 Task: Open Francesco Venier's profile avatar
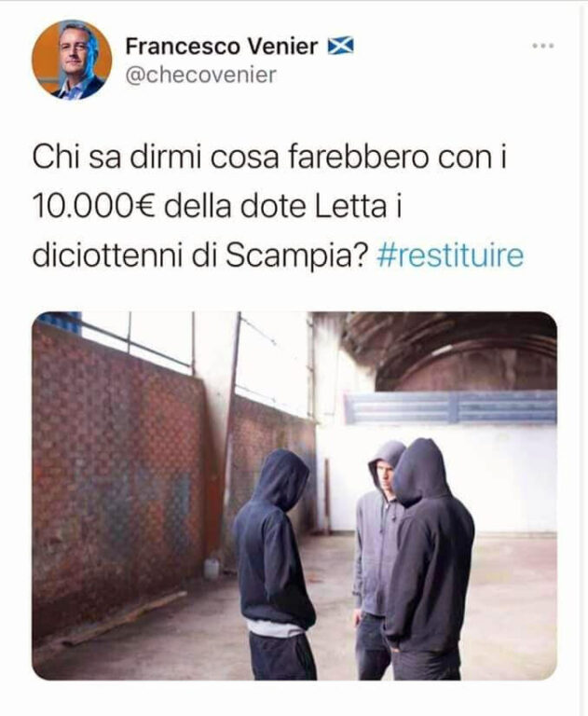click(x=72, y=60)
